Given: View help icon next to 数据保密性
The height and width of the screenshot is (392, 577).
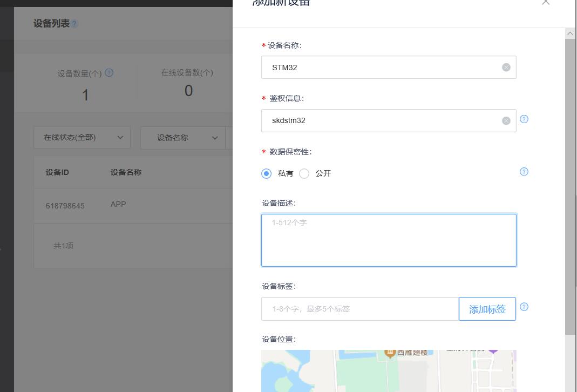Looking at the screenshot, I should pyautogui.click(x=524, y=172).
